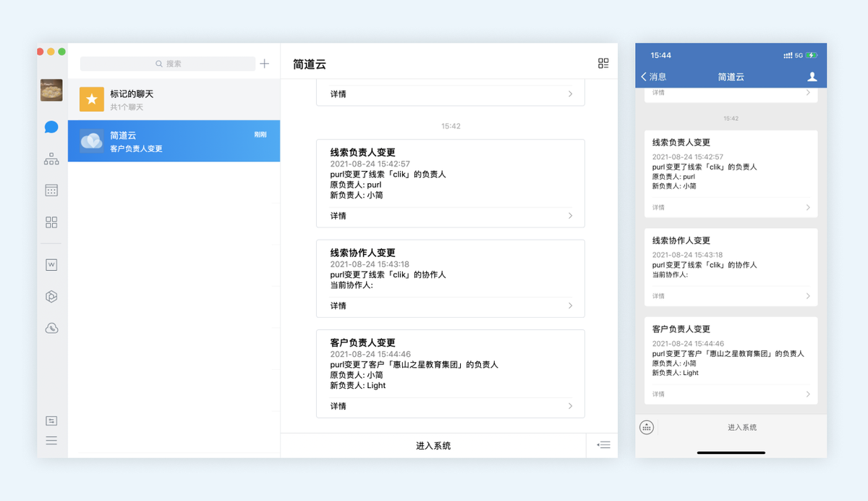Open the workbench grid sidebar icon
The image size is (868, 501).
[51, 222]
